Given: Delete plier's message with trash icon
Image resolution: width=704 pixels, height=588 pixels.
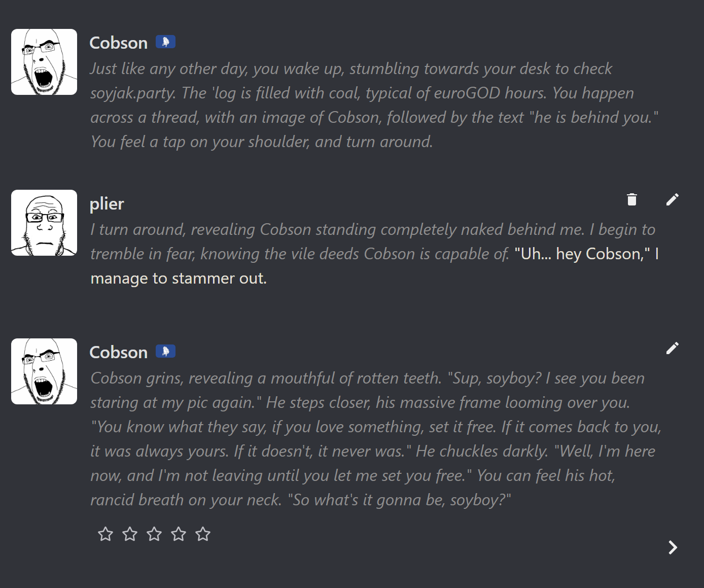Looking at the screenshot, I should tap(631, 199).
